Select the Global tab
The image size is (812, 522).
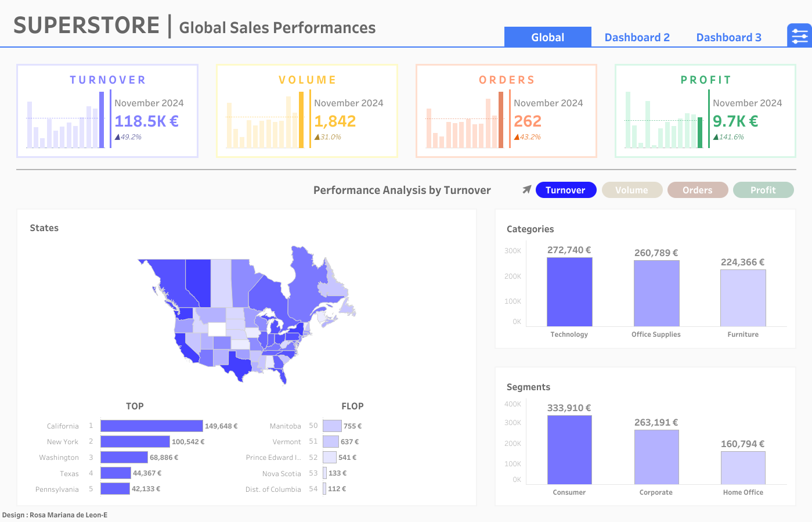[547, 37]
